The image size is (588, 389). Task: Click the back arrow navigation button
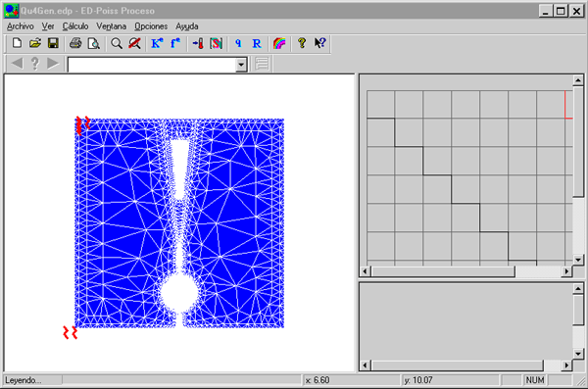click(x=17, y=64)
